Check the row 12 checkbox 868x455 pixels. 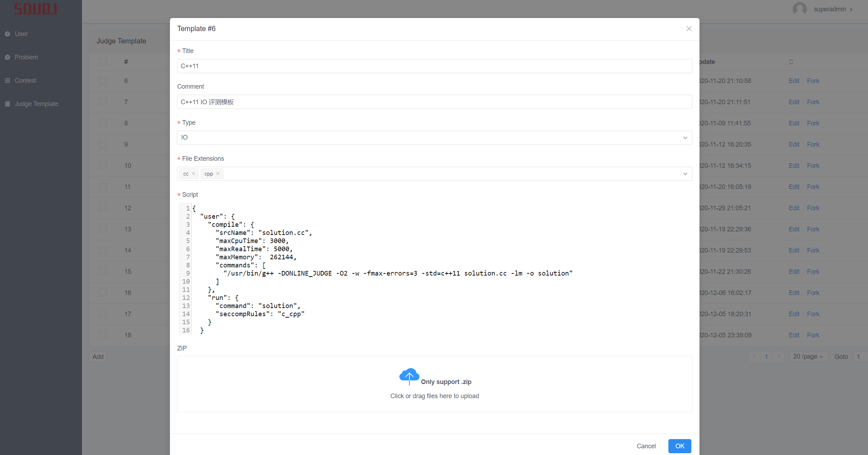click(103, 208)
